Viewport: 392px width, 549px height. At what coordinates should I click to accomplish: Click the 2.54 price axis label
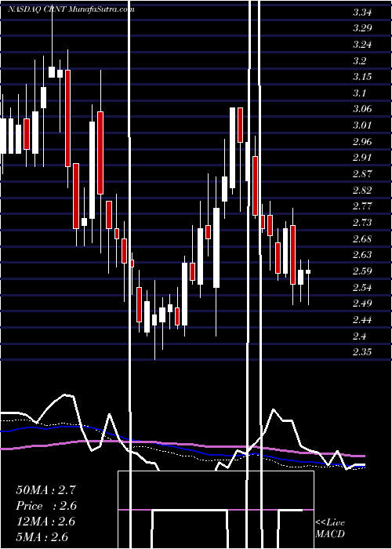click(x=362, y=288)
